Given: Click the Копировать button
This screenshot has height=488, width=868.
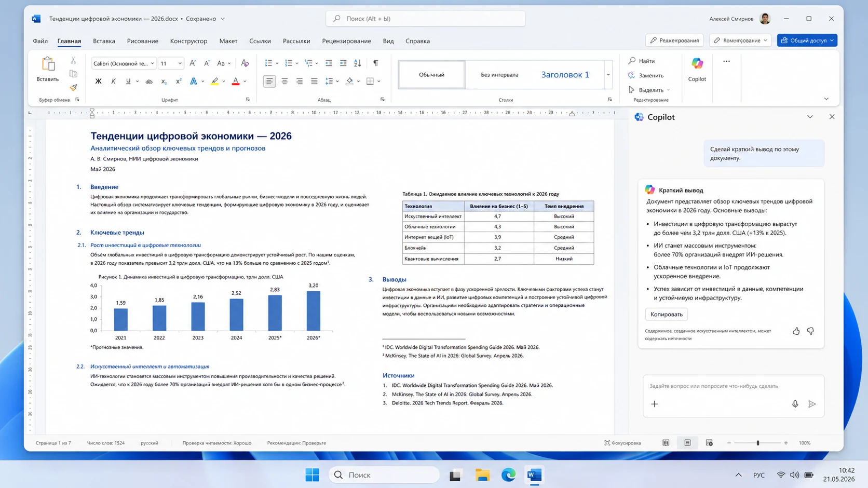Looking at the screenshot, I should pos(666,314).
